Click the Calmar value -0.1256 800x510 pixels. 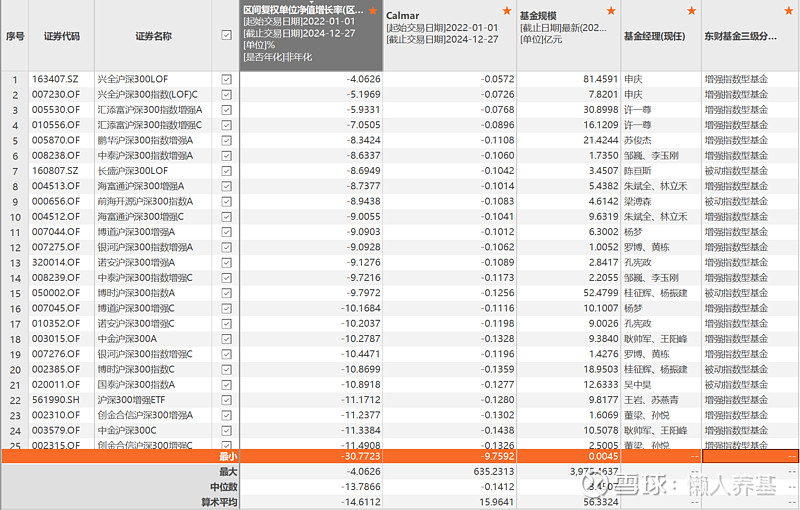pyautogui.click(x=497, y=293)
